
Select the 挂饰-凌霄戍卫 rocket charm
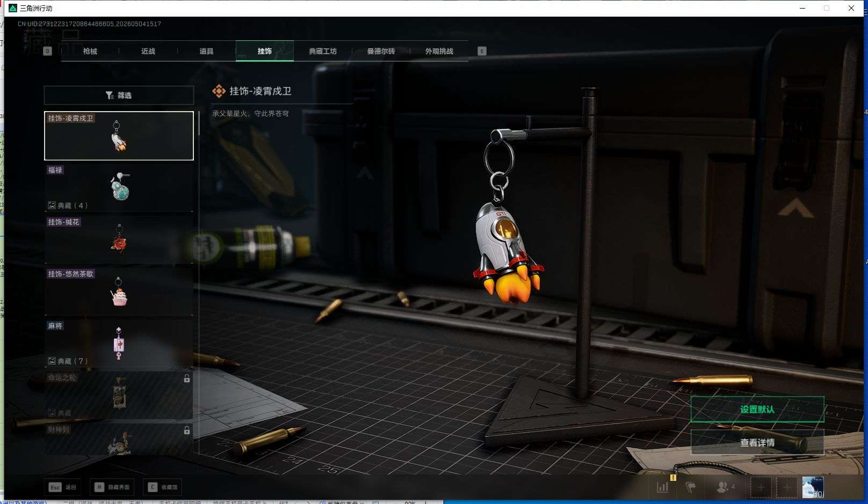[x=119, y=136]
